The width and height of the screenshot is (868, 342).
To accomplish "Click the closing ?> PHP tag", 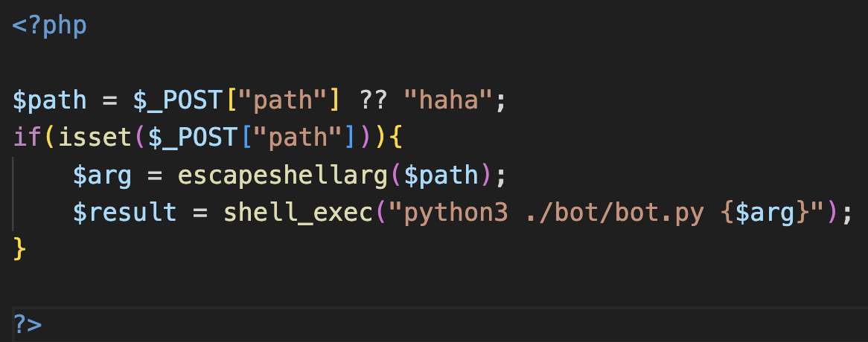I will [x=27, y=324].
